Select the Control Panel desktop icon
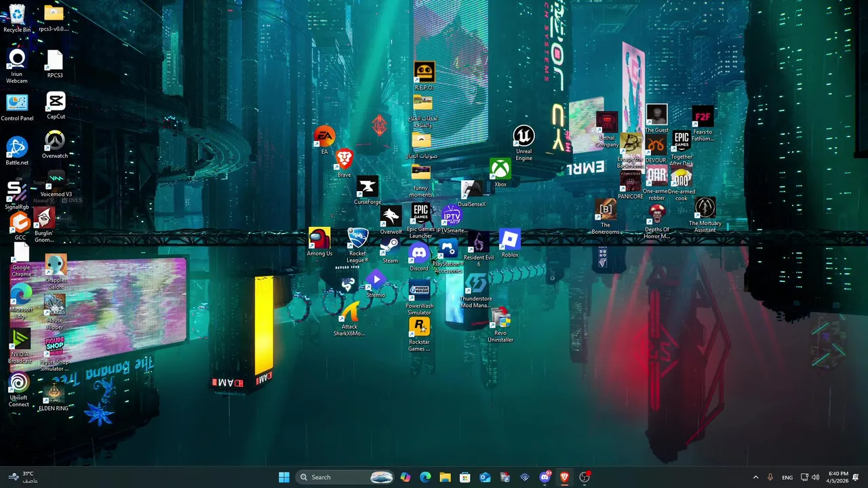 [17, 108]
